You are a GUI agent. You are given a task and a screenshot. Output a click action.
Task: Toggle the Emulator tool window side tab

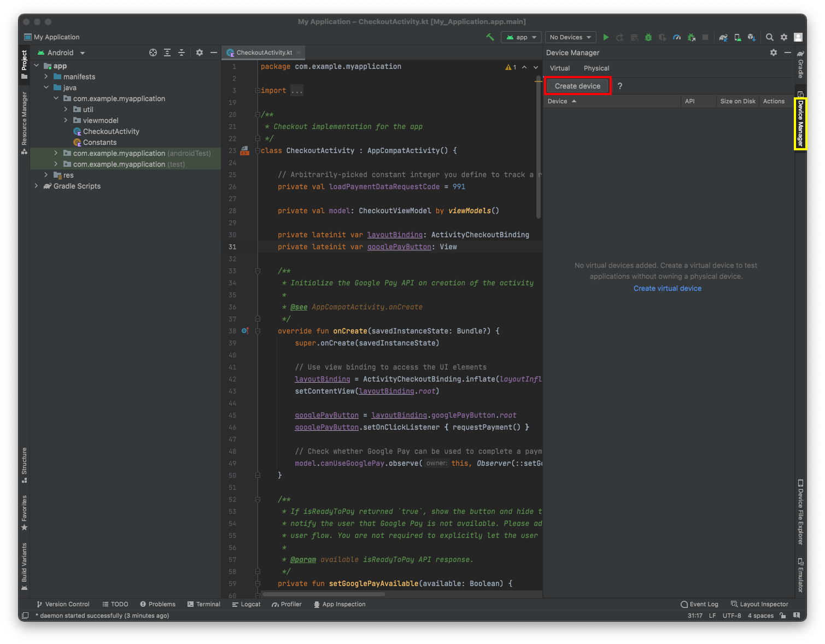click(x=800, y=575)
